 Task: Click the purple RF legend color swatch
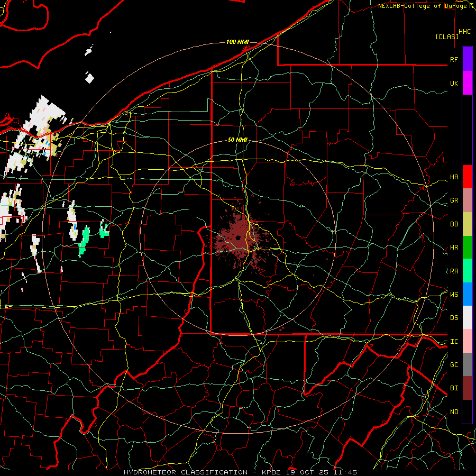[467, 59]
